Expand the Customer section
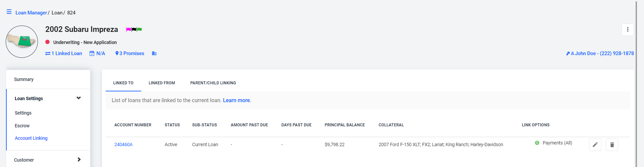This screenshot has width=644, height=167. [79, 160]
